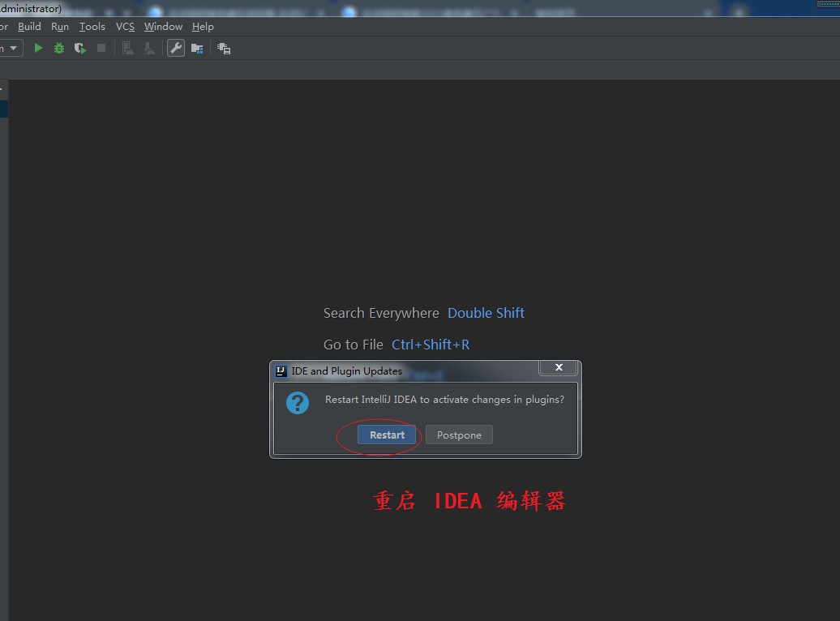This screenshot has width=840, height=621.
Task: Click the question mark icon in the dialog
Action: coord(298,403)
